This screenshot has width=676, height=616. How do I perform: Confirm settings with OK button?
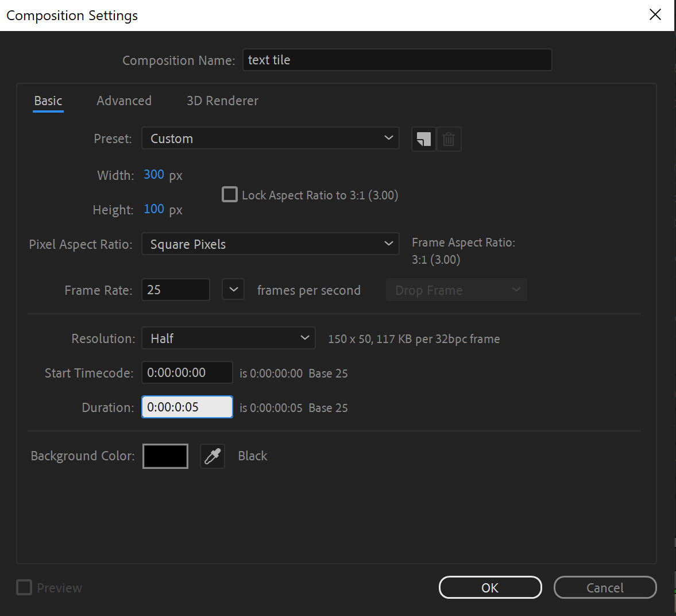click(x=490, y=587)
